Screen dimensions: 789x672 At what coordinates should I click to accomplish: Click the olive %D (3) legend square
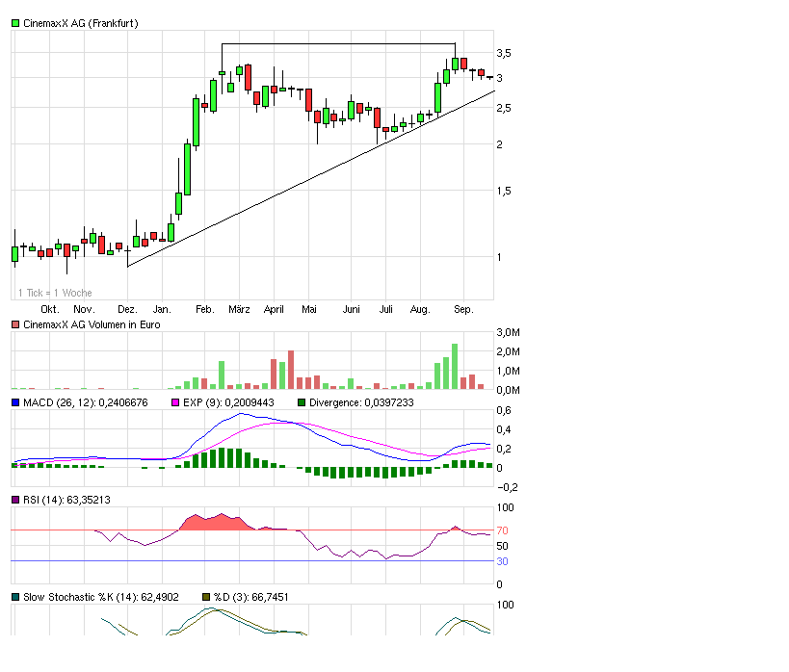(206, 597)
